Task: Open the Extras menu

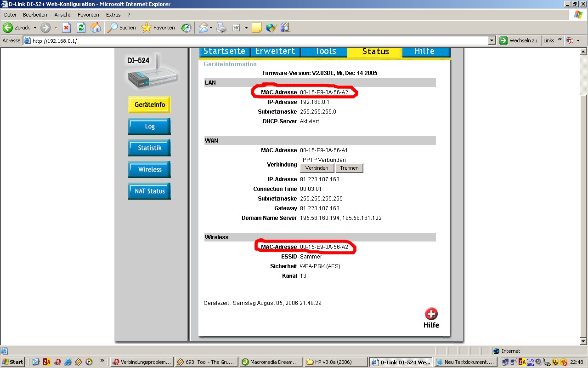Action: pos(113,15)
